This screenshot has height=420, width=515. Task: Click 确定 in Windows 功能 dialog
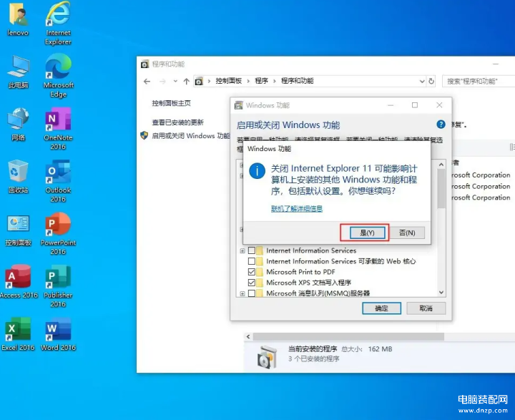pos(381,308)
